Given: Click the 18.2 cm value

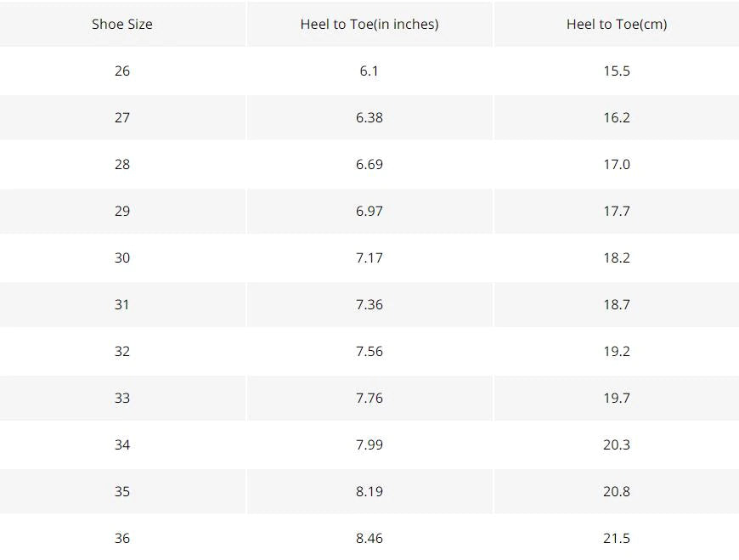Looking at the screenshot, I should [617, 257].
